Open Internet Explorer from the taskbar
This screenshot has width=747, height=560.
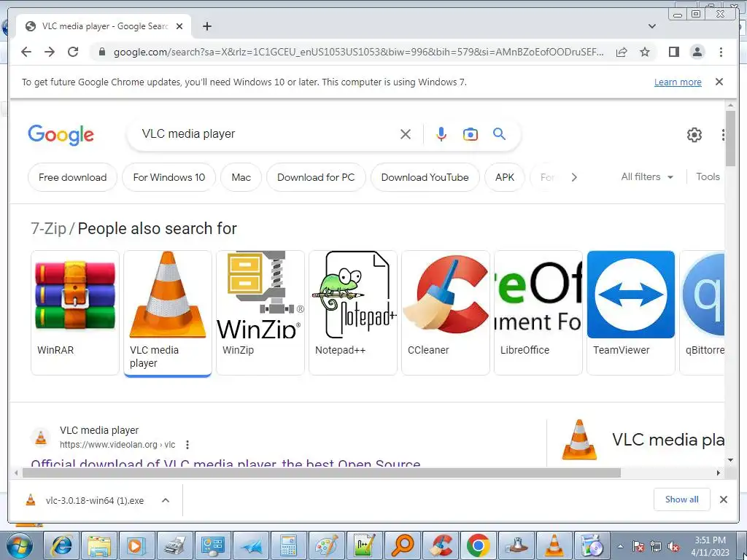click(61, 545)
